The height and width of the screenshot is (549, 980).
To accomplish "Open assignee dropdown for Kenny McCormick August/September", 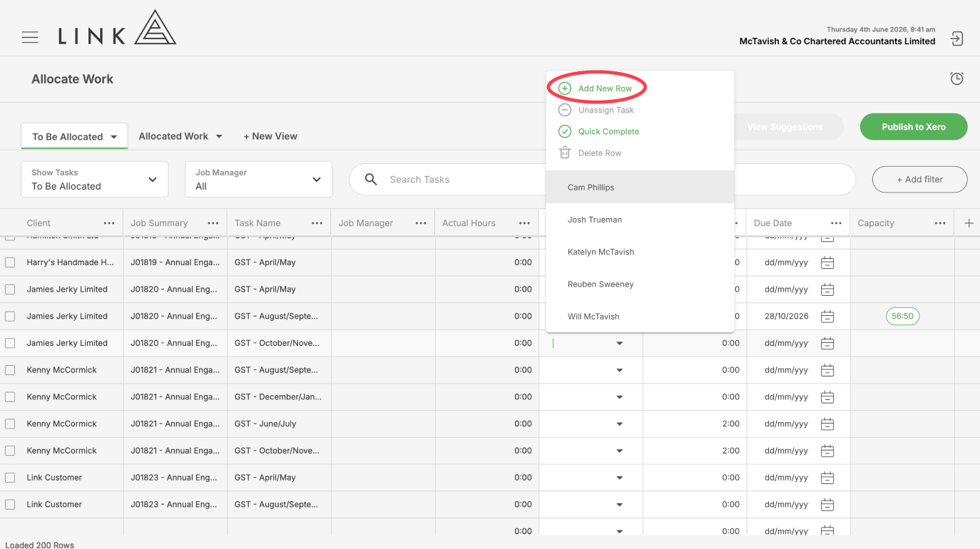I will coord(619,371).
